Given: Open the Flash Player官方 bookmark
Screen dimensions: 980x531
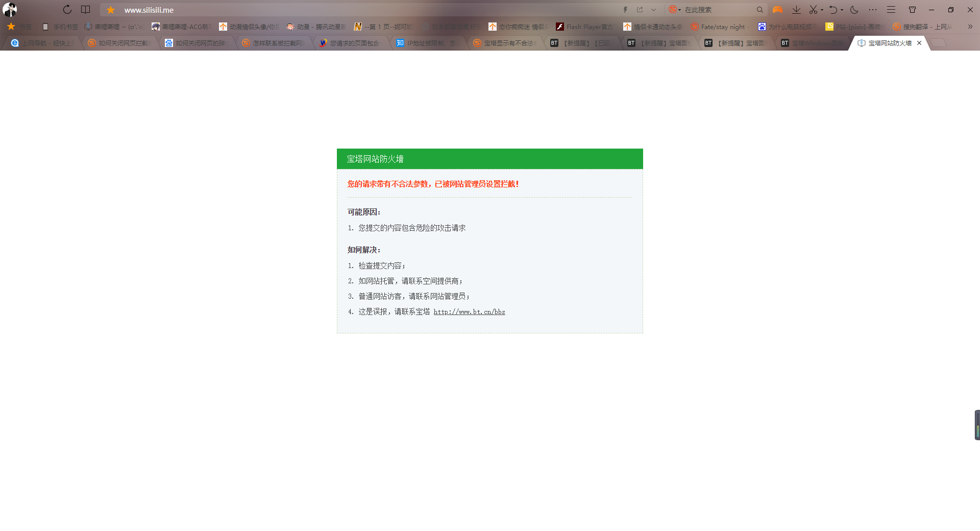Looking at the screenshot, I should [x=586, y=27].
